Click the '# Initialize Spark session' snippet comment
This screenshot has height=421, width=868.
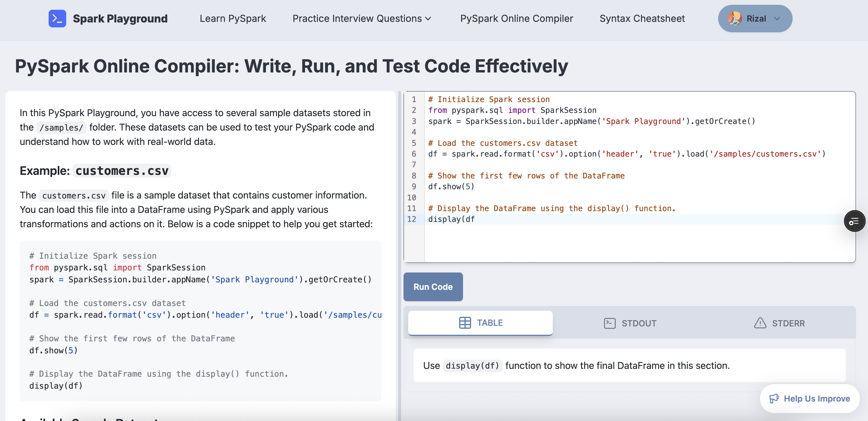[x=93, y=256]
